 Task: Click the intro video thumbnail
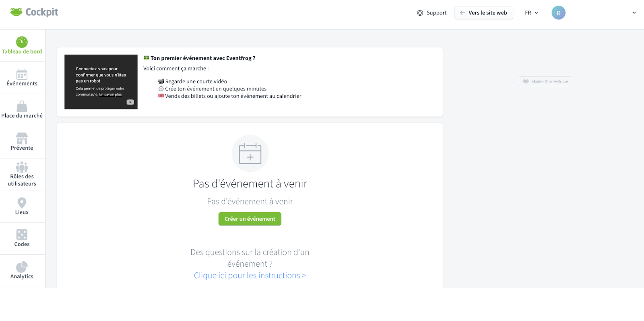click(x=101, y=82)
